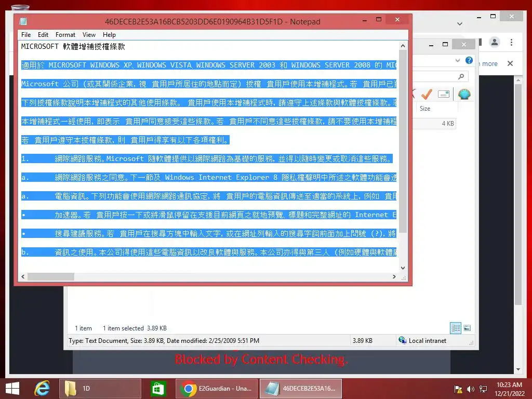
Task: Open the View menu in Notepad
Action: coord(89,35)
